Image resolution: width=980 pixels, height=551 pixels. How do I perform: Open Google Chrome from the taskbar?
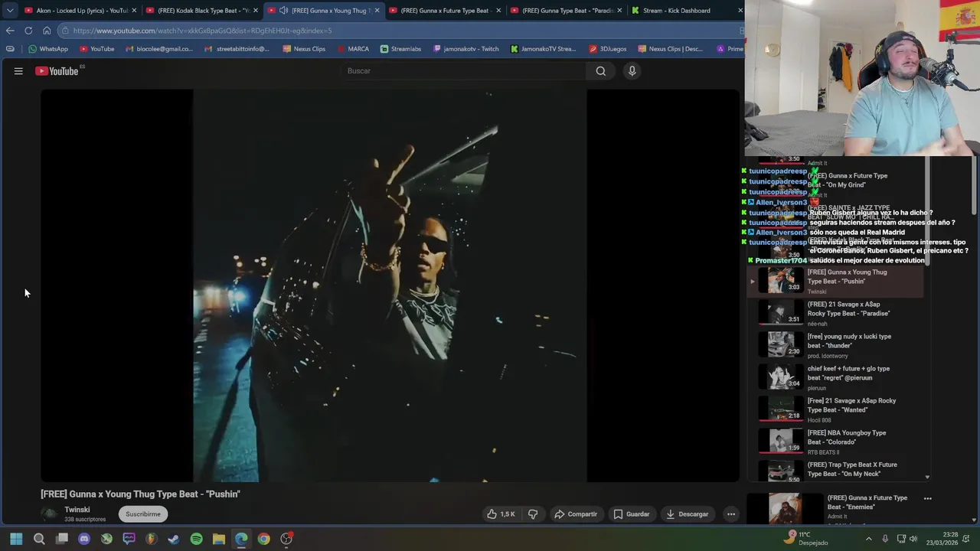point(263,539)
